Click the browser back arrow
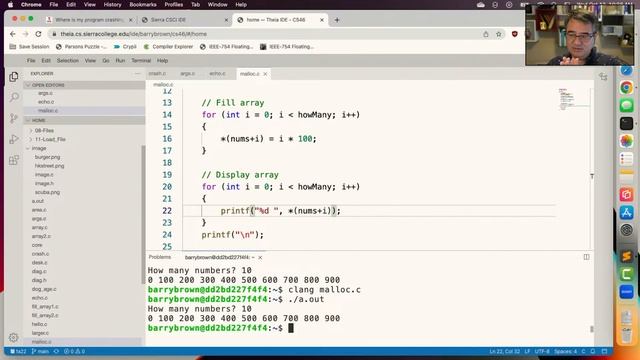Viewport: 640px width, 360px height. pos(13,34)
